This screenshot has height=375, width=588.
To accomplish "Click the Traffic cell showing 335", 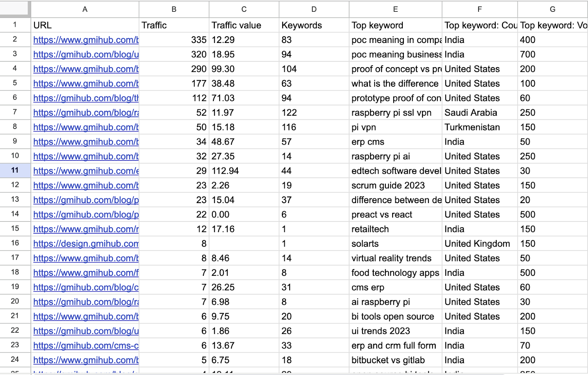I will click(174, 40).
